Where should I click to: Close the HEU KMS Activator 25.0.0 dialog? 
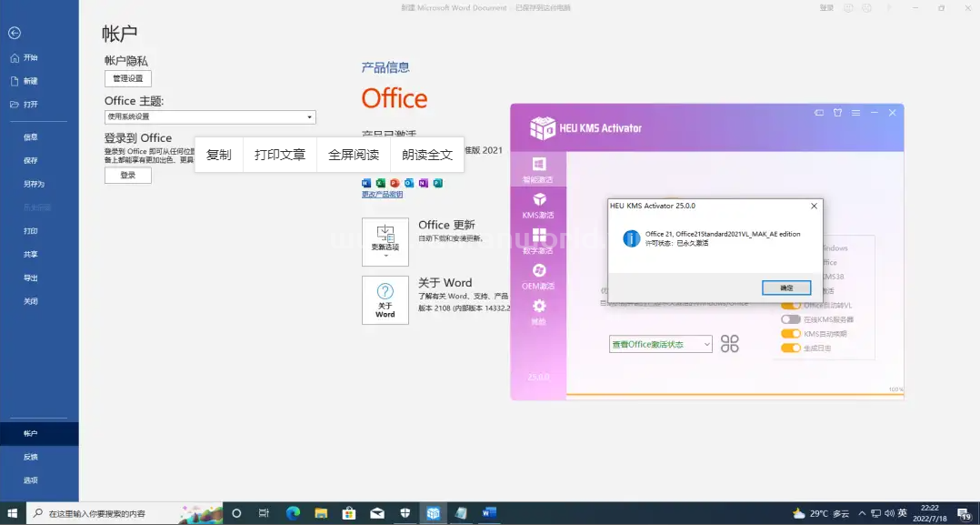814,206
